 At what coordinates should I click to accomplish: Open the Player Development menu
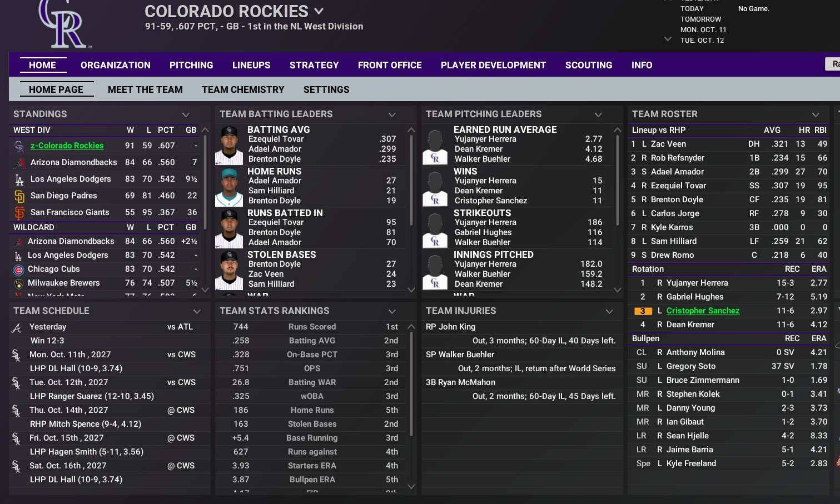tap(493, 65)
